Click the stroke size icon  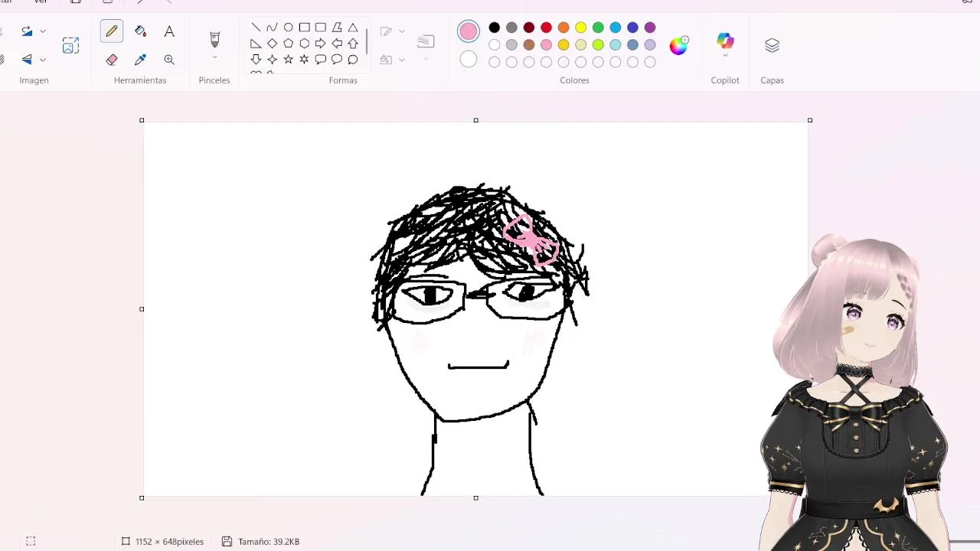(x=426, y=41)
